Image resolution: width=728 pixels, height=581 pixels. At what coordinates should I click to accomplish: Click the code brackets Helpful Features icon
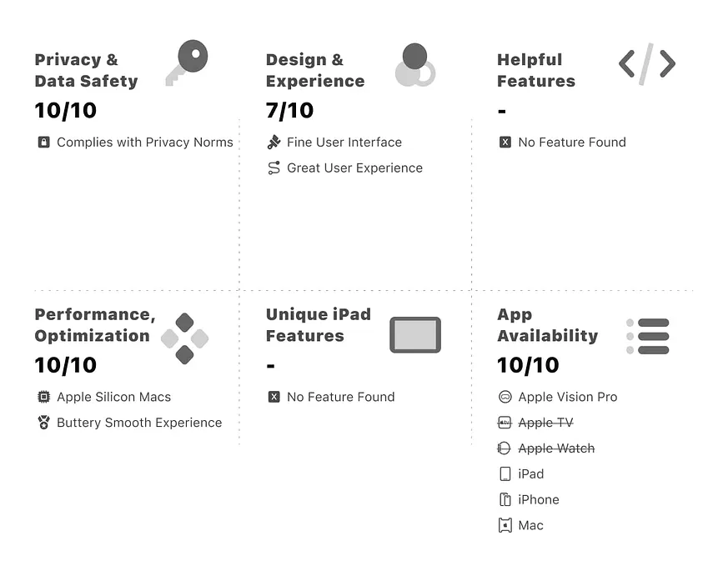coord(647,64)
